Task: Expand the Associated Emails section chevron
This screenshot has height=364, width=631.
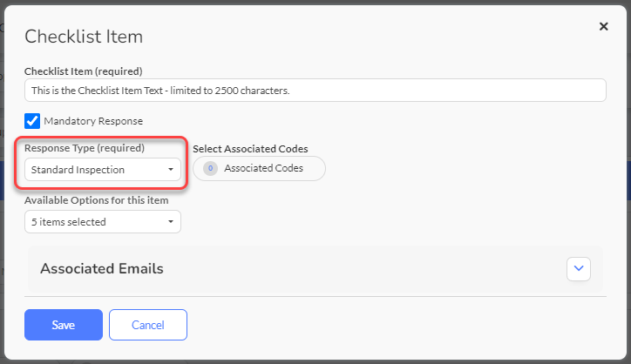Action: [x=579, y=269]
